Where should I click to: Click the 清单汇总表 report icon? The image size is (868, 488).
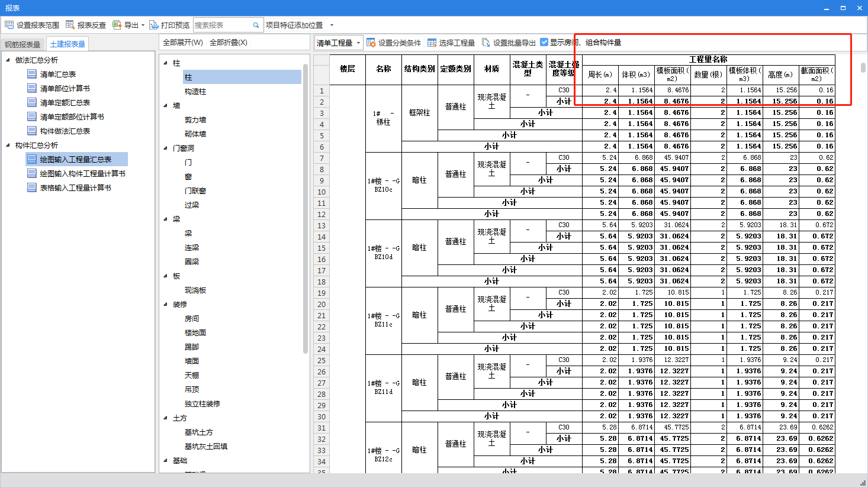(32, 74)
